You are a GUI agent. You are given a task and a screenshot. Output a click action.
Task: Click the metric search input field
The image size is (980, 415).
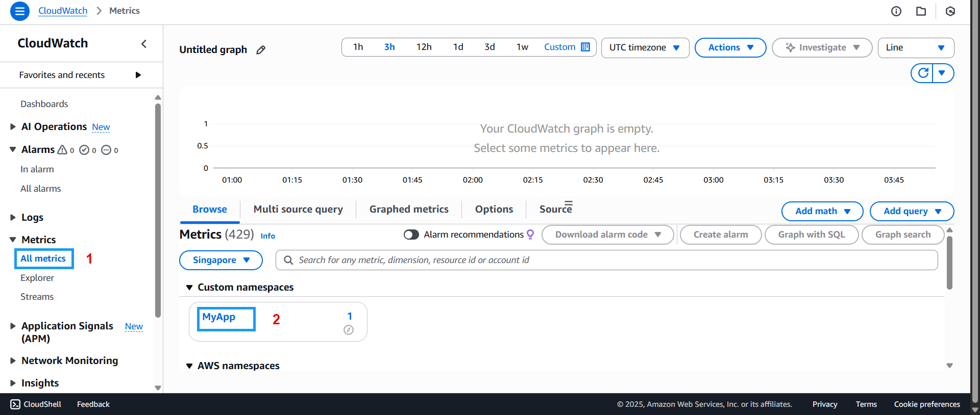click(606, 260)
